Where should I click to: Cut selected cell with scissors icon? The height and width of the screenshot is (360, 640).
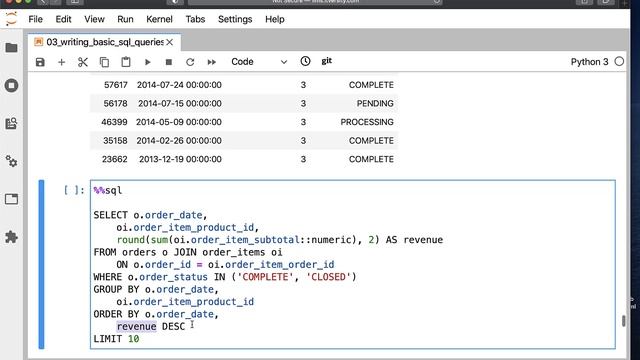83,62
